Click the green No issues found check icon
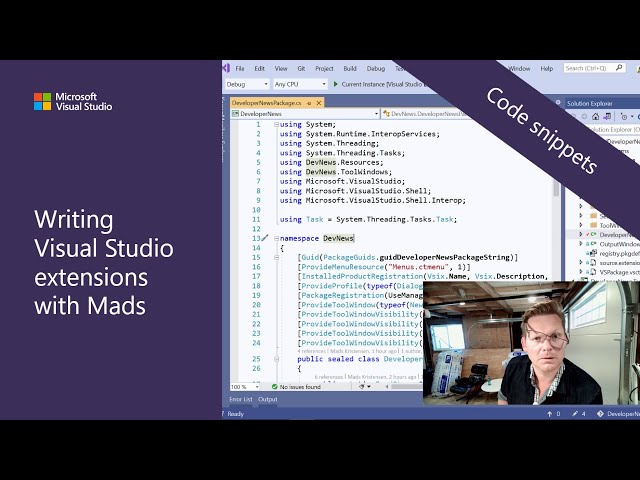This screenshot has height=480, width=640. [x=274, y=387]
